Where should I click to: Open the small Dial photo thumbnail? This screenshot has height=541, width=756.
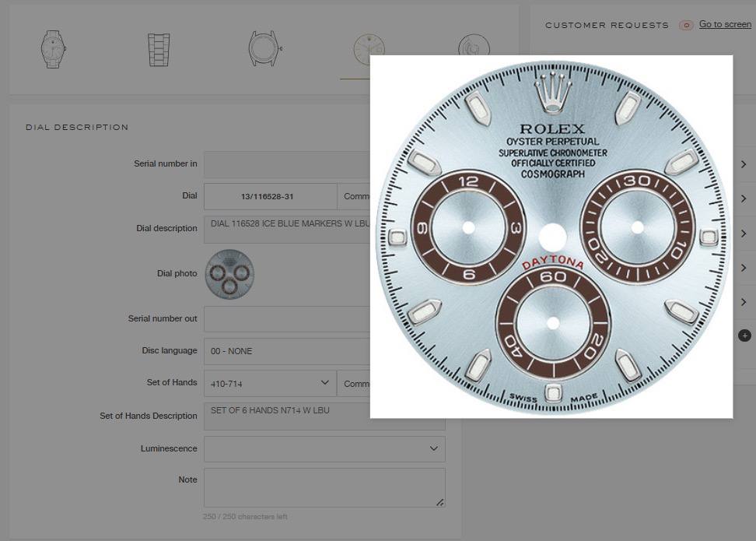(230, 274)
